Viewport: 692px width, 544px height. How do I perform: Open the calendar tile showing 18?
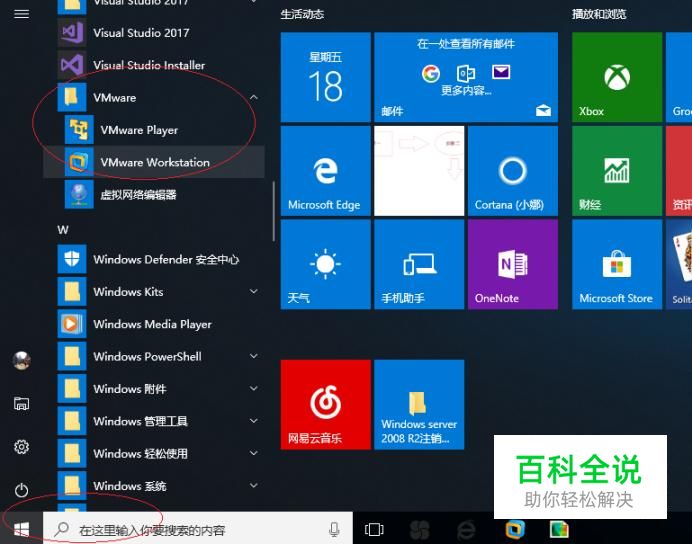point(326,77)
